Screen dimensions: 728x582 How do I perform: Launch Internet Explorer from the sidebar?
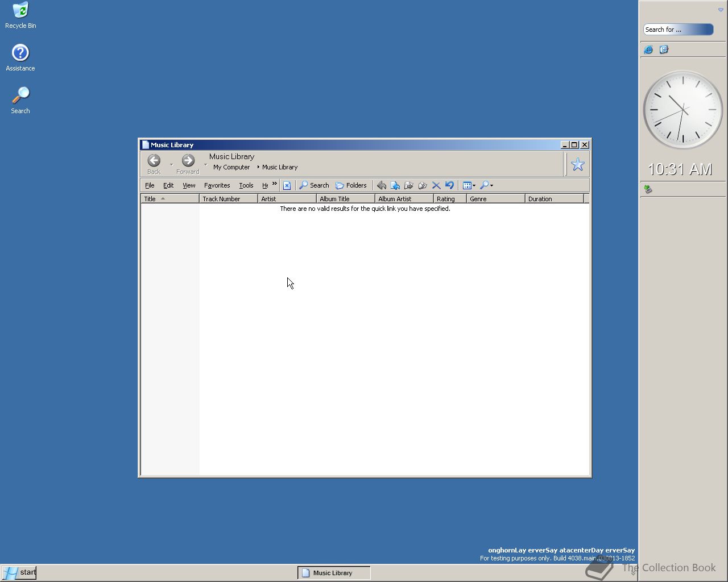click(x=648, y=50)
